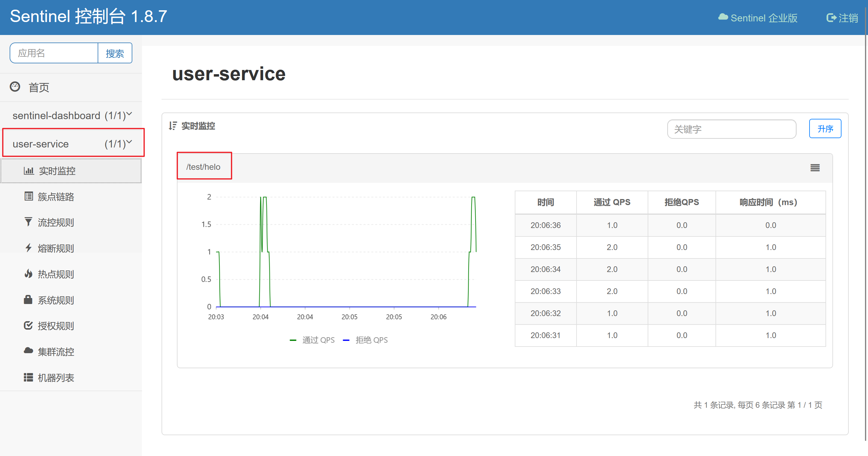Open 集群流控 menu item

coord(55,352)
